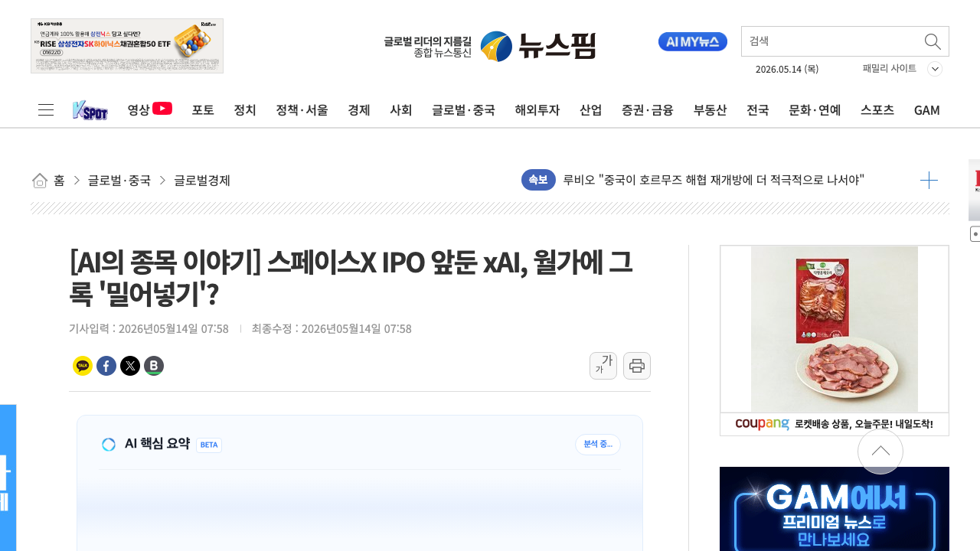This screenshot has width=980, height=551.
Task: Open the 부동산 menu
Action: 710,110
